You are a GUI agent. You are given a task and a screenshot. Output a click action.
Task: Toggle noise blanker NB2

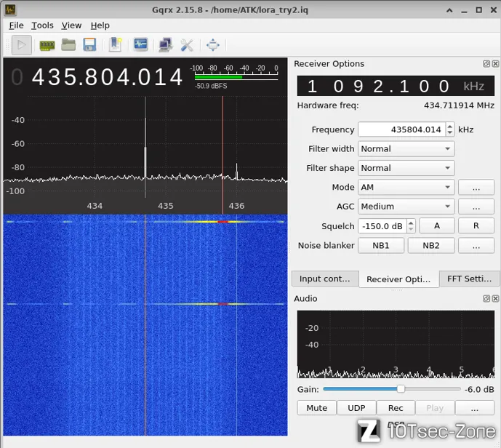pyautogui.click(x=431, y=245)
